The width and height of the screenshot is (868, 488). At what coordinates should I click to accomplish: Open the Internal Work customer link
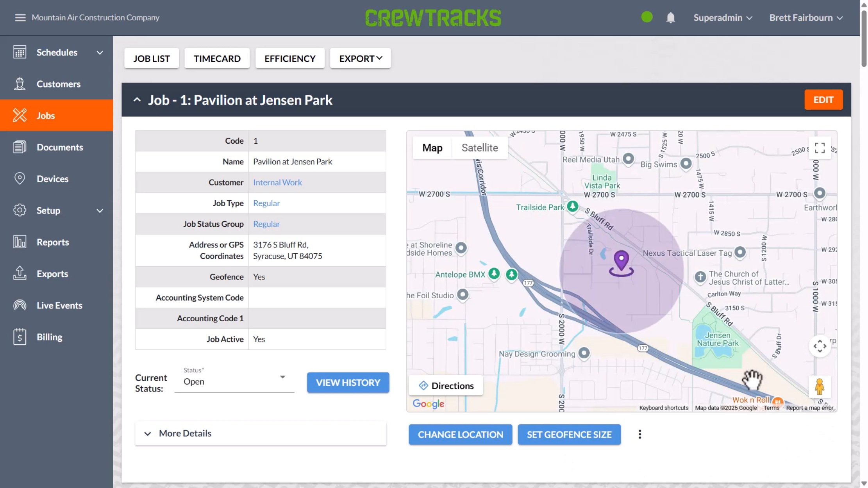(x=277, y=182)
